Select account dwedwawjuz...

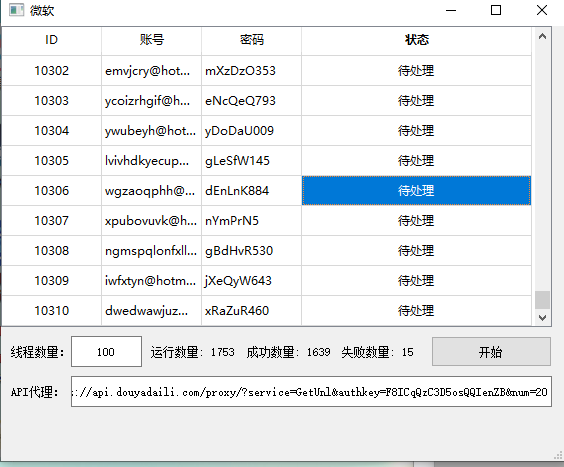coord(151,310)
